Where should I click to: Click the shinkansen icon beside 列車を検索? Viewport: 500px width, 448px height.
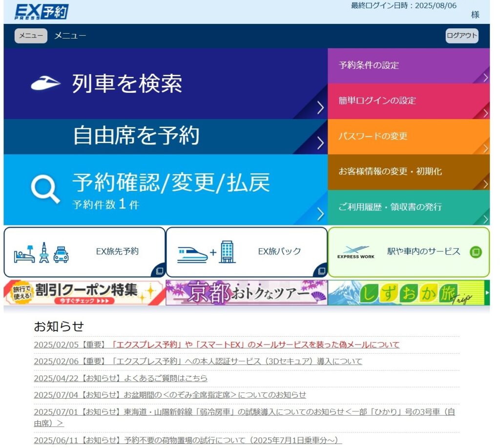[45, 83]
